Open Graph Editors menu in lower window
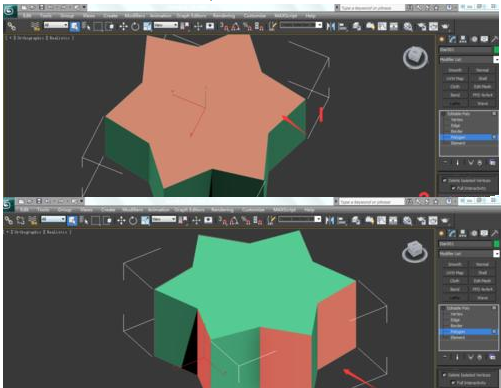The width and height of the screenshot is (501, 388). (x=189, y=210)
